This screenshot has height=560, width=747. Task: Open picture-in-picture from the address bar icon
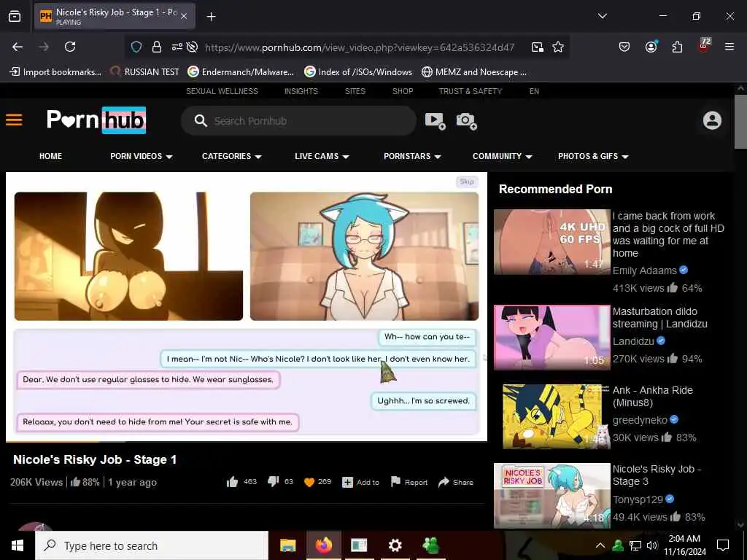[538, 47]
